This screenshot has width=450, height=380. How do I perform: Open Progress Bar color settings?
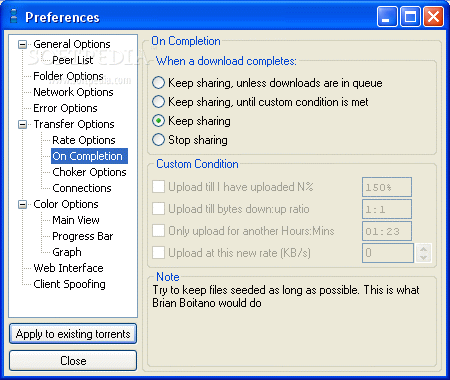pyautogui.click(x=83, y=236)
